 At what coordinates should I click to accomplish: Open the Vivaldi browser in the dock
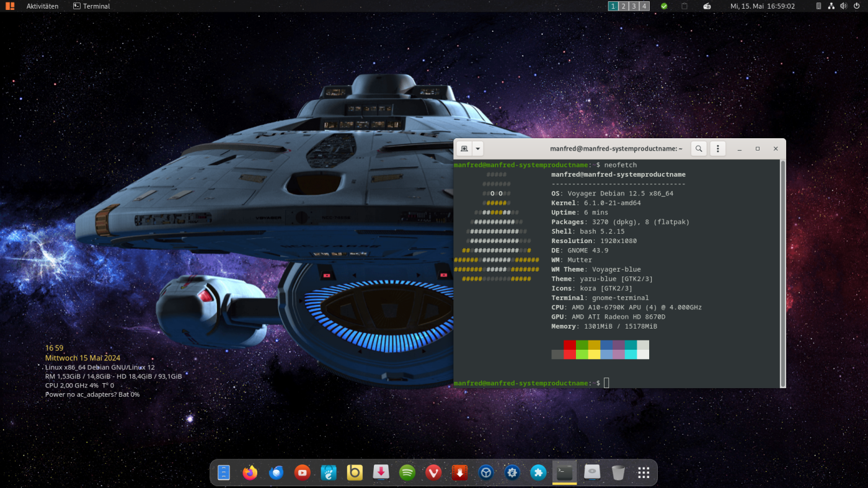click(x=433, y=472)
